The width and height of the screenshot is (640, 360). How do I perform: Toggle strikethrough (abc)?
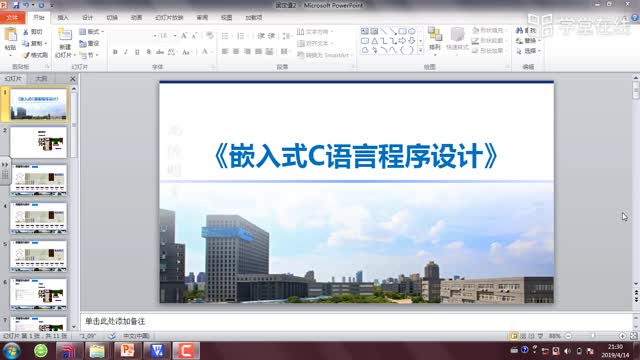[x=160, y=52]
